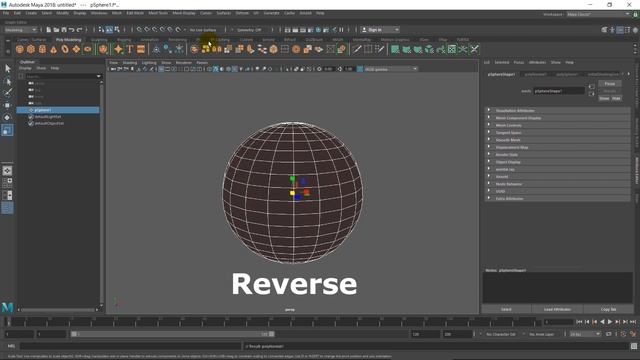Select pSphere1 in the Outliner
640x360 pixels.
tap(58, 110)
